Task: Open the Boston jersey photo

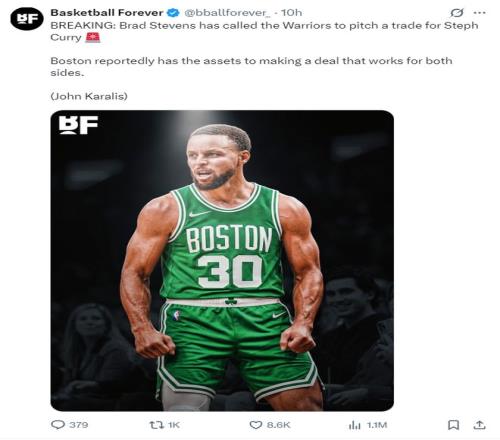Action: click(x=222, y=260)
